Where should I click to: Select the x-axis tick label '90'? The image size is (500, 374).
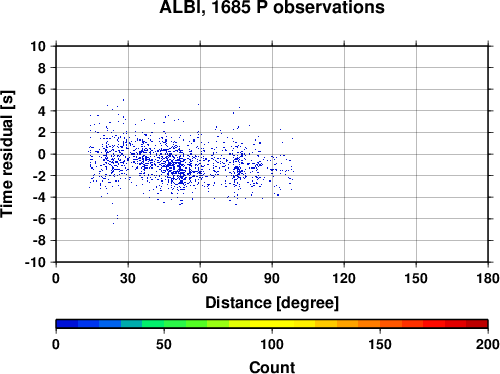click(272, 278)
